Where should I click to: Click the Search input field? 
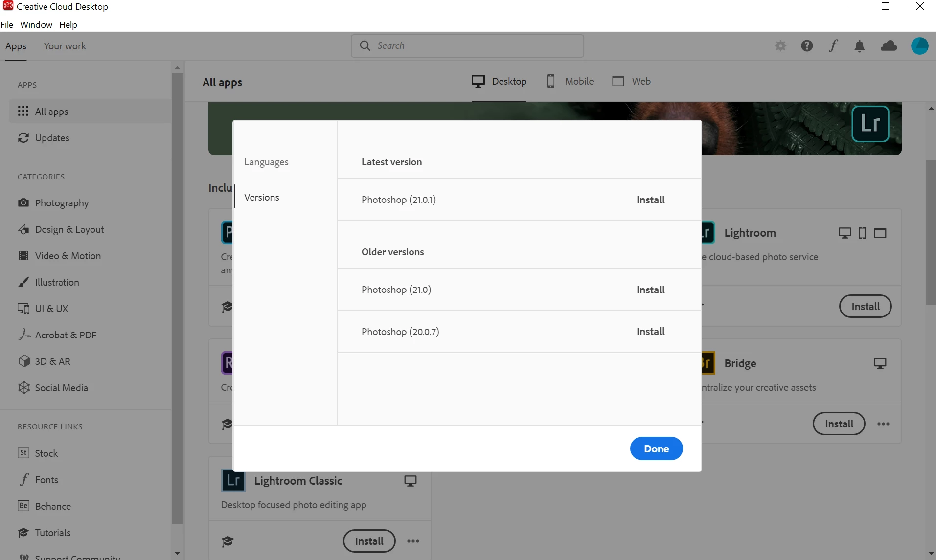[x=467, y=45]
